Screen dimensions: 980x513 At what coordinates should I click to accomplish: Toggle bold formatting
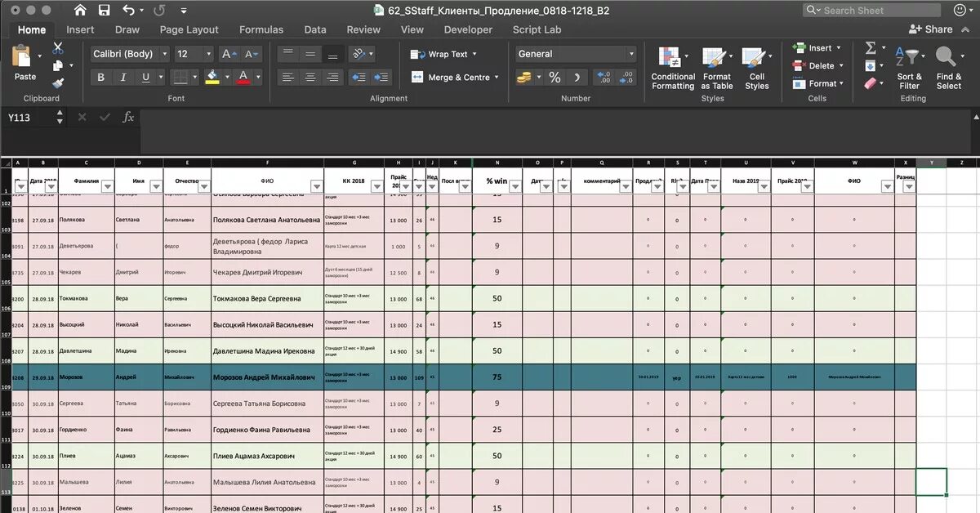click(x=101, y=78)
